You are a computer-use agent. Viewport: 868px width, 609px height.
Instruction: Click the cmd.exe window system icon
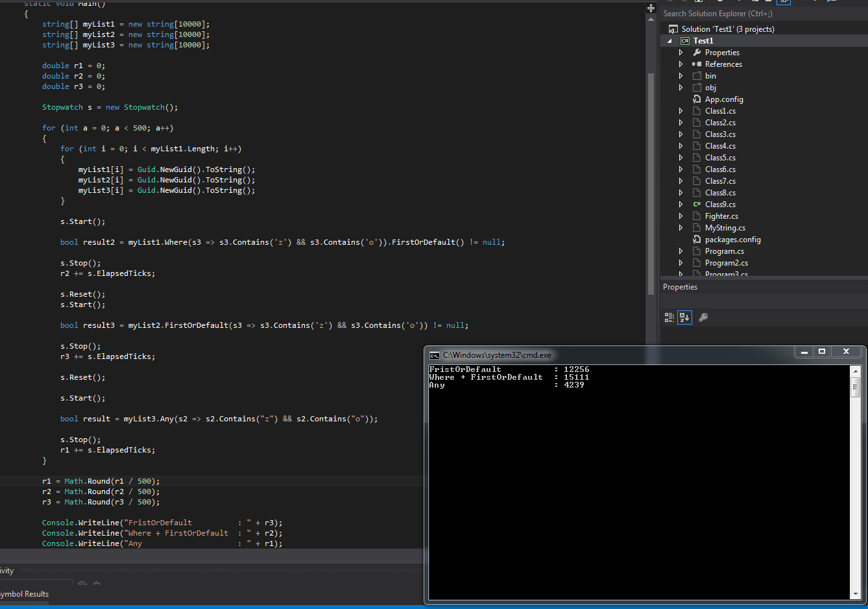tap(435, 355)
